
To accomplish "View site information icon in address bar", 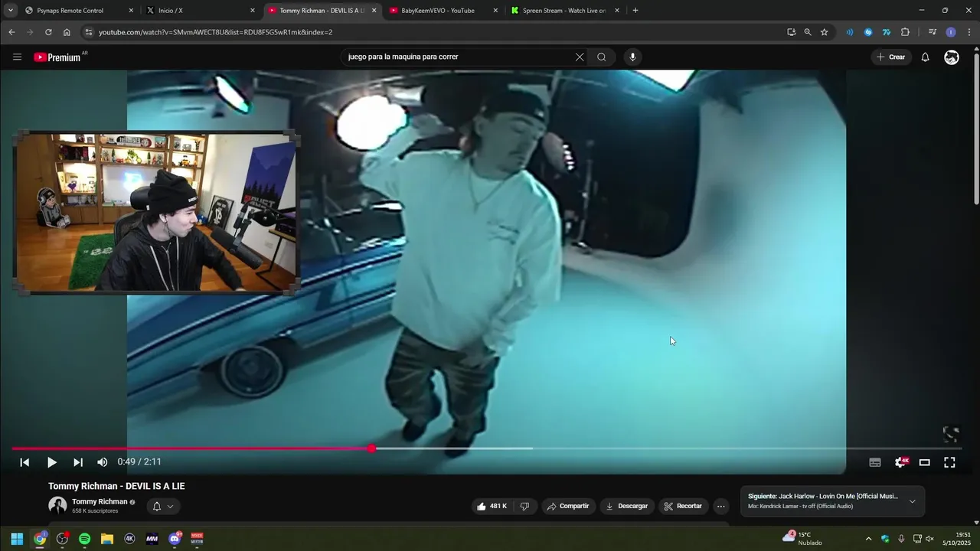I will pyautogui.click(x=88, y=32).
